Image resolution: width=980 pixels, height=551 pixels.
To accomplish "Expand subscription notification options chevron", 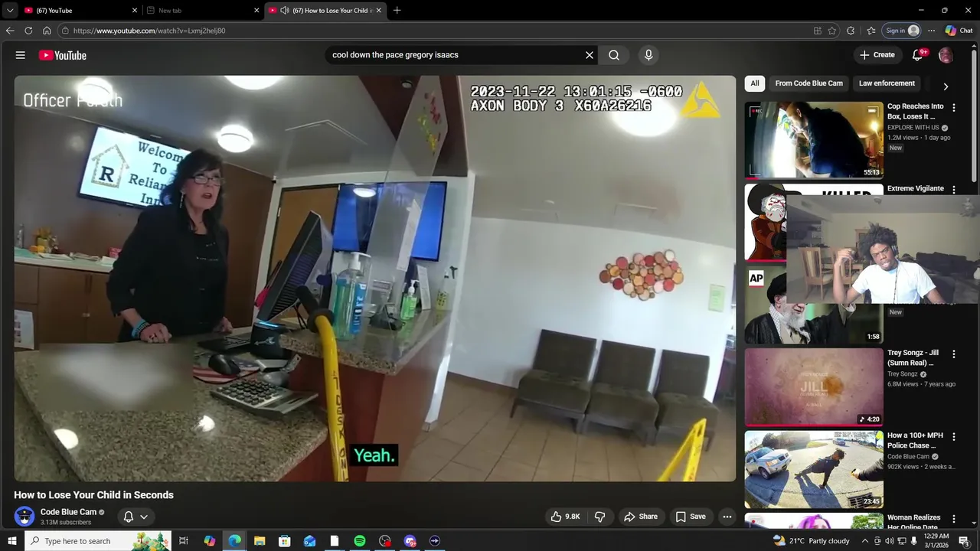I will tap(144, 517).
